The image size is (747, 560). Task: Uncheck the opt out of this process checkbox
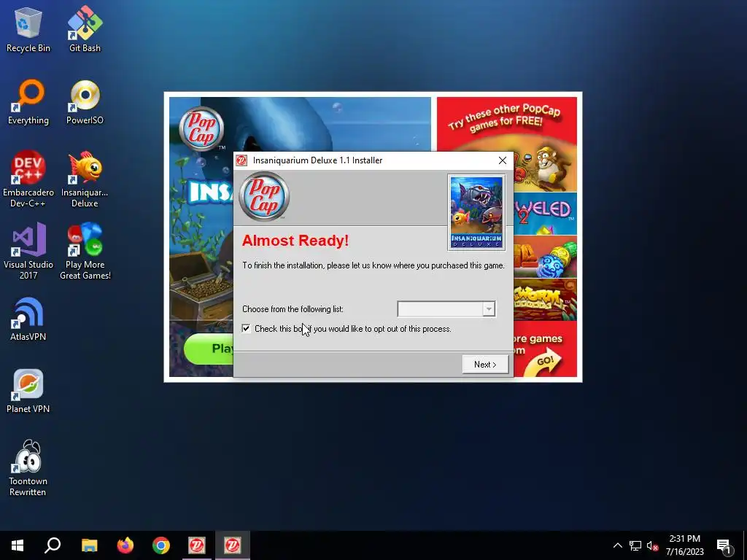[247, 329]
